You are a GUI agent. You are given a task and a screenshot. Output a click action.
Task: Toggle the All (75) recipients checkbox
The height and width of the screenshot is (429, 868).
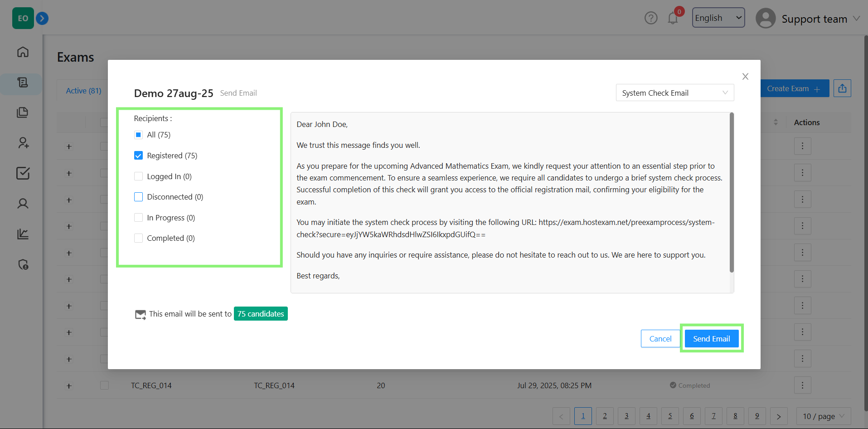pos(139,135)
